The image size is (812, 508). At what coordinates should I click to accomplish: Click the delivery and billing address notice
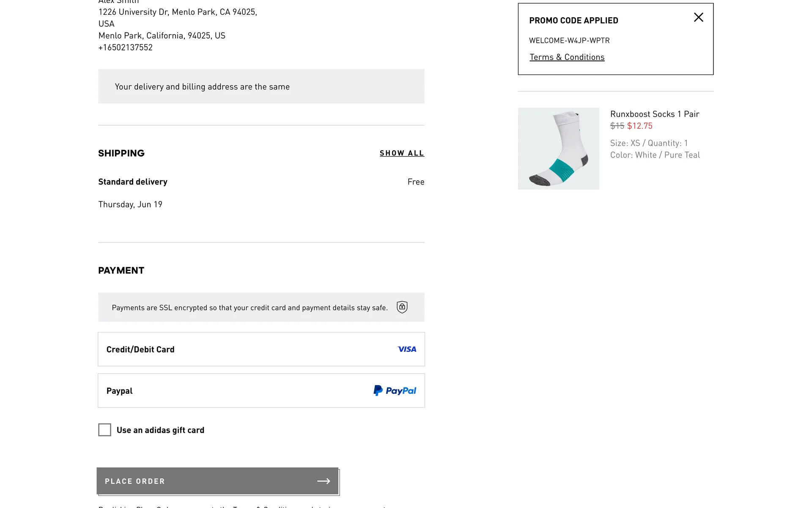pos(202,87)
